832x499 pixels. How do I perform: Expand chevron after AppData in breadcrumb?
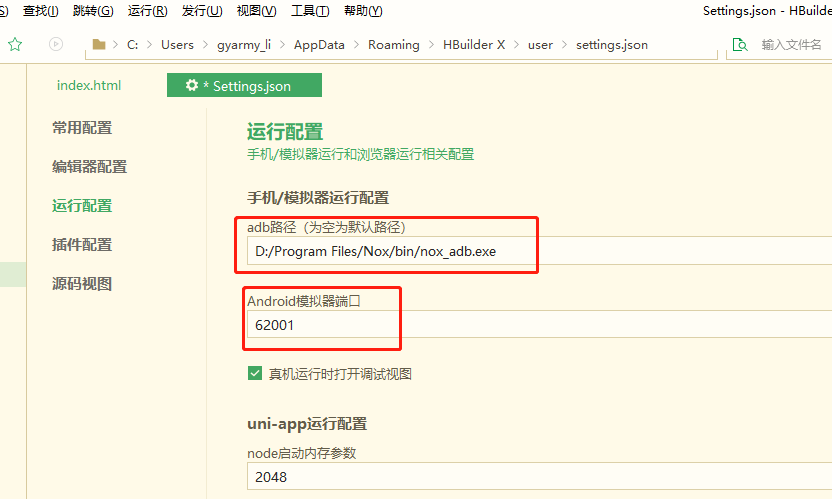[x=357, y=45]
